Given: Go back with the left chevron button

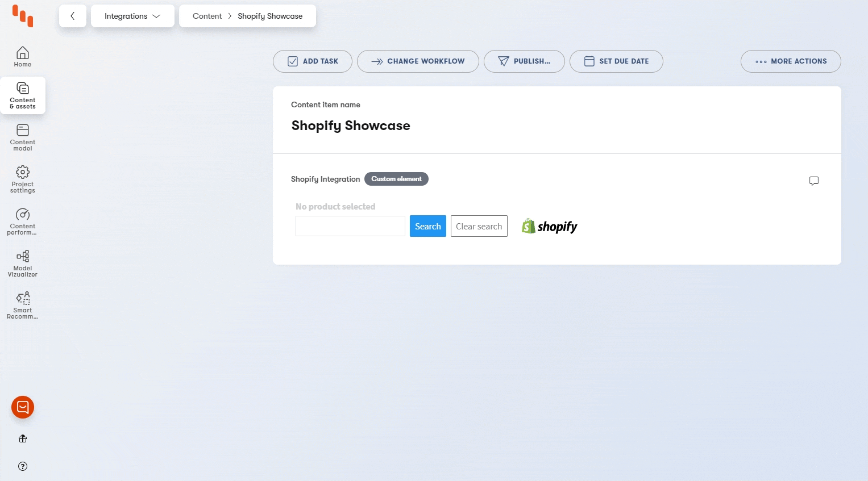Looking at the screenshot, I should click(73, 16).
